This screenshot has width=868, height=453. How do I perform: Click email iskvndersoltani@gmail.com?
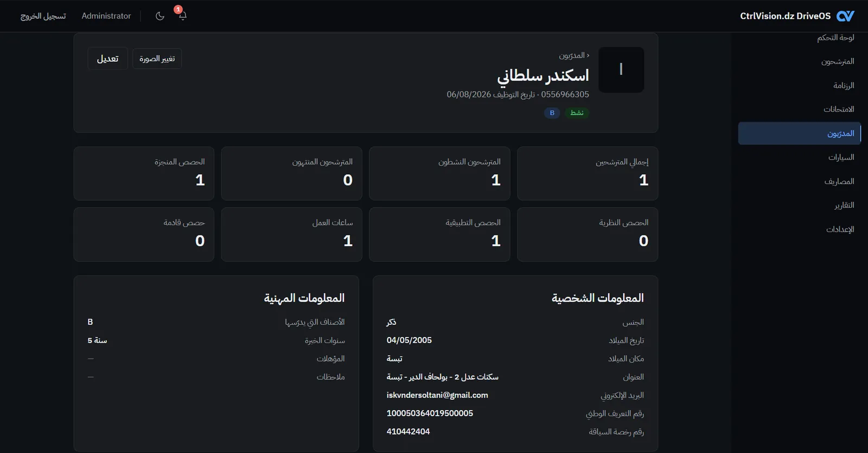[x=437, y=395]
